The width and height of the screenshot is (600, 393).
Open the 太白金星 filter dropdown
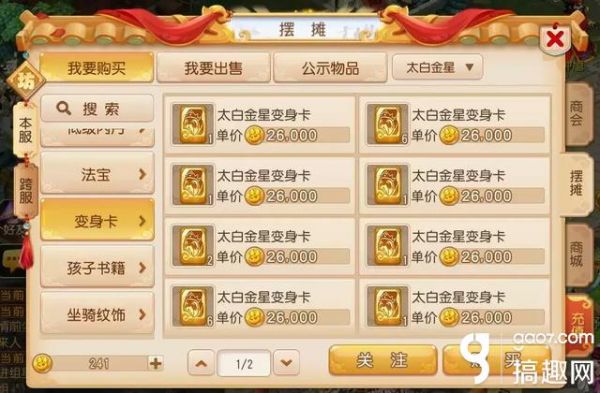437,67
